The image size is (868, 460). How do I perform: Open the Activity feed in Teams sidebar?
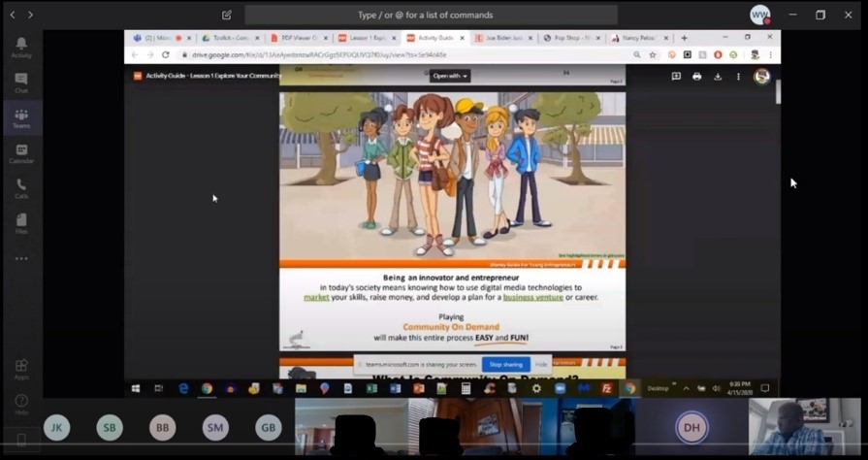21,48
